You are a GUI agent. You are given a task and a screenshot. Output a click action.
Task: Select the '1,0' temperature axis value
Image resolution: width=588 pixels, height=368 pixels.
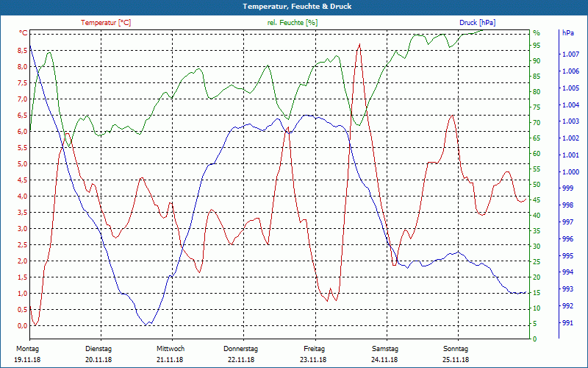coord(22,293)
